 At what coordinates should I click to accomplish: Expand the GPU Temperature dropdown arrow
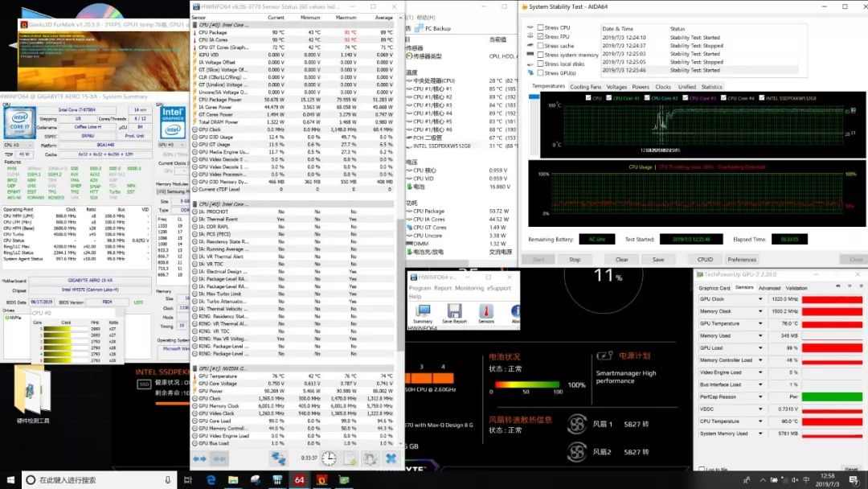(x=760, y=323)
